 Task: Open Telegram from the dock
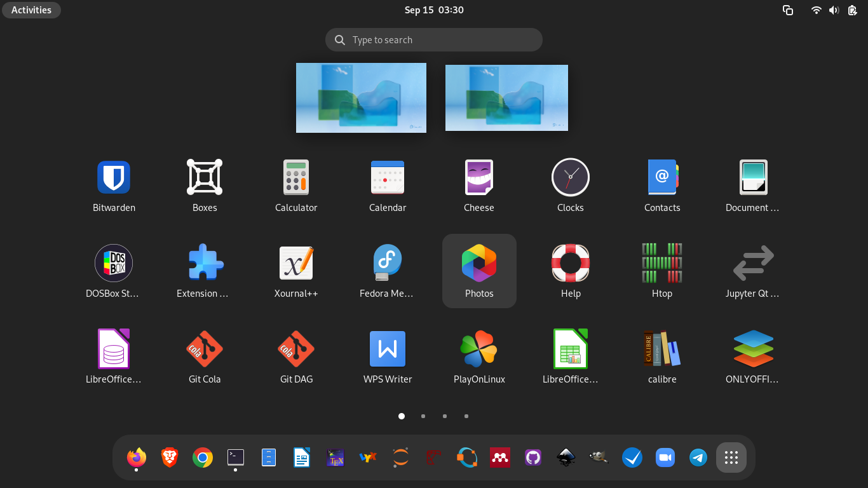coord(698,457)
